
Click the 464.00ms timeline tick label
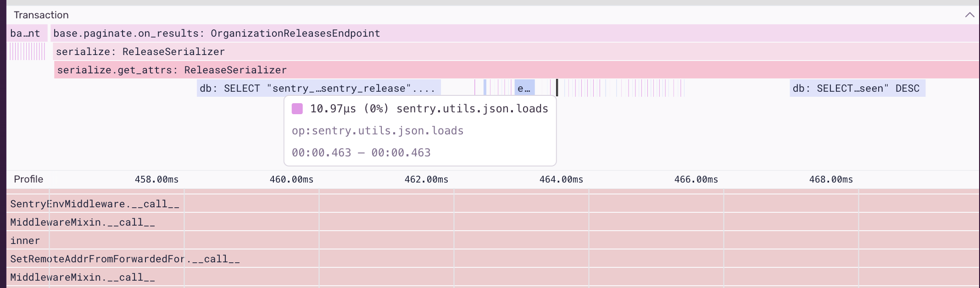point(561,179)
